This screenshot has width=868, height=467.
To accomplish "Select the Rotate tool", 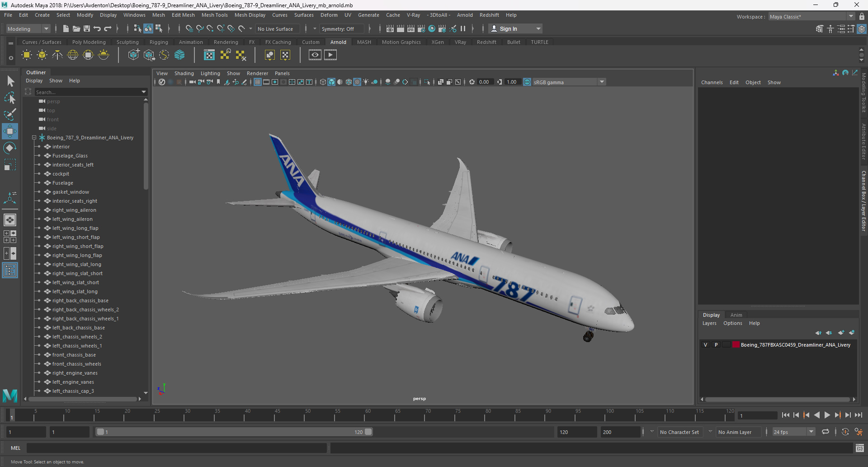I will coord(10,148).
